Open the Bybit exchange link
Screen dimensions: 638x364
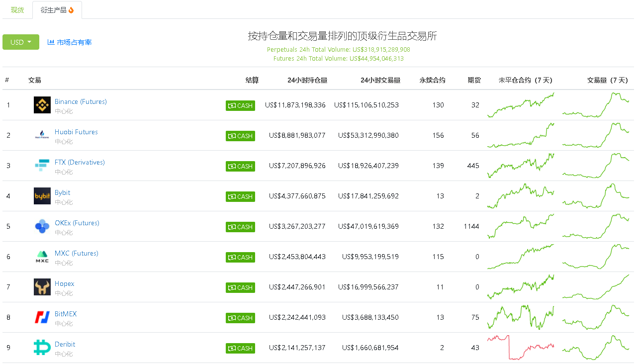pos(63,192)
